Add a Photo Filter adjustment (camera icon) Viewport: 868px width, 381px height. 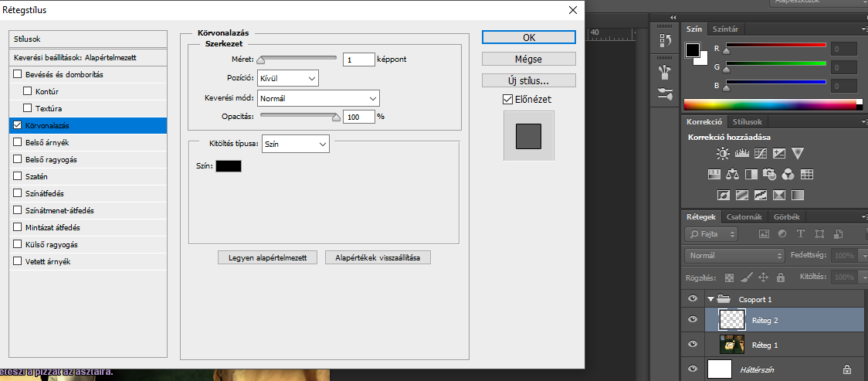769,174
